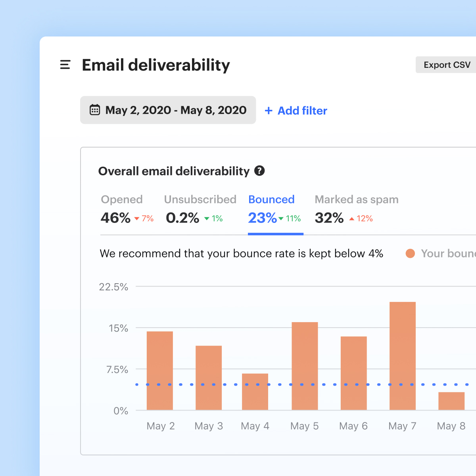Click green down arrow beside Unsubscribed 1%
Viewport: 476px width, 476px height.
tap(207, 219)
